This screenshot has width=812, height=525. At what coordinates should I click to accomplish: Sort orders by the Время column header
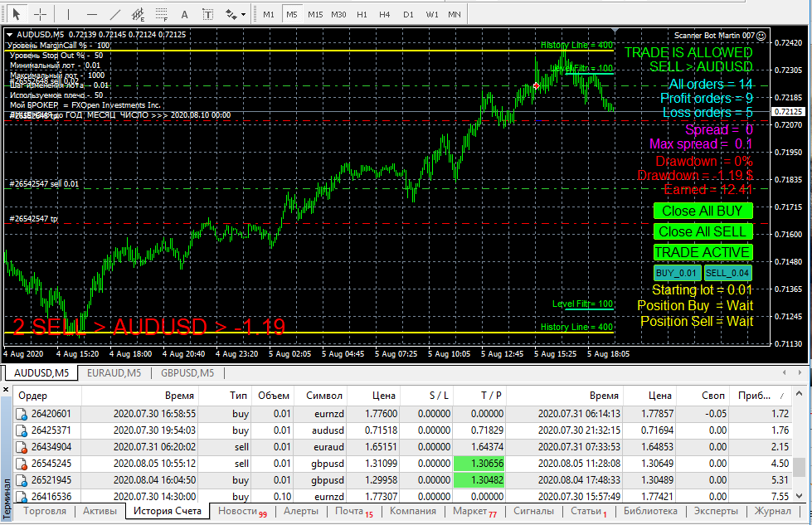tap(179, 396)
